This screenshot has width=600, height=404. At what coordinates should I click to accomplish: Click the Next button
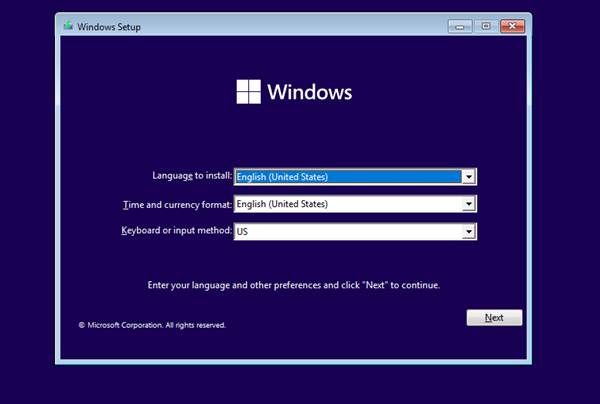pyautogui.click(x=494, y=318)
